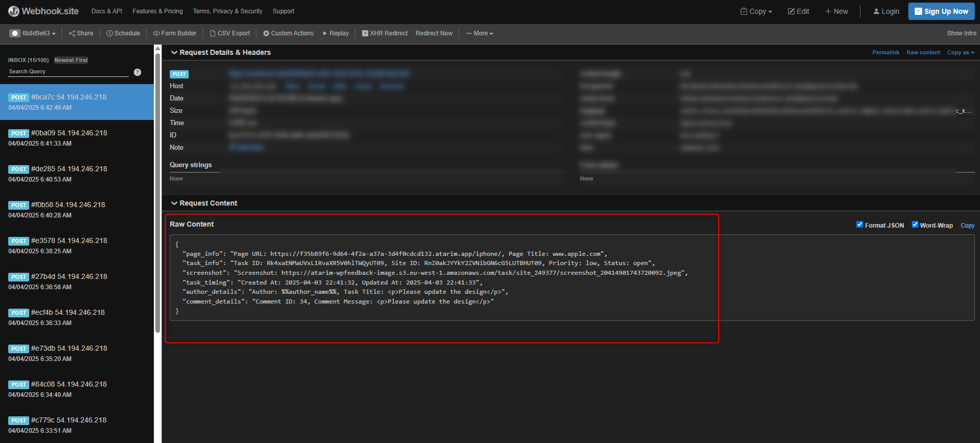Open Schedule with the clock icon
Viewport: 980px width, 443px height.
coord(109,33)
